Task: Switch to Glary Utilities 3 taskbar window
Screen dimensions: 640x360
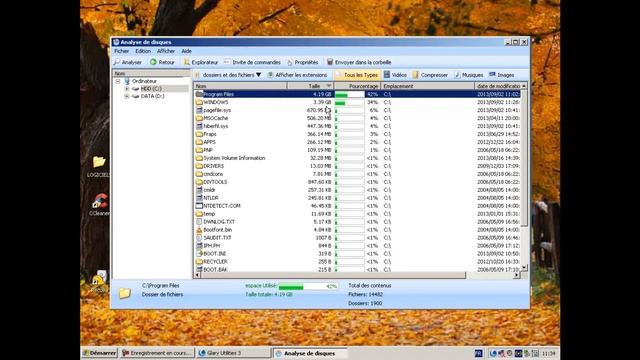Action: pos(234,353)
